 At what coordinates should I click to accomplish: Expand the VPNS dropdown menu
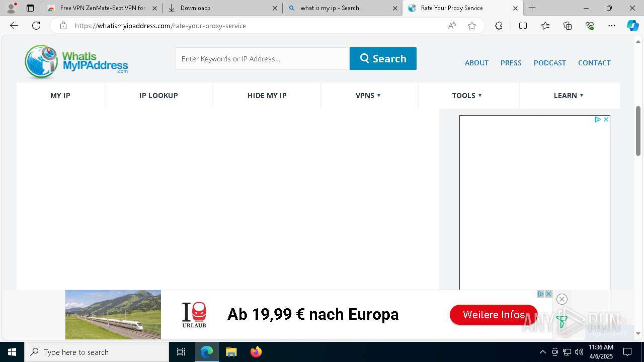click(x=369, y=96)
